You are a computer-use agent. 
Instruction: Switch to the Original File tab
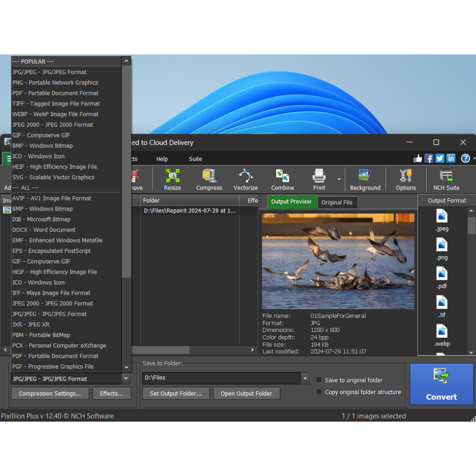[x=337, y=202]
